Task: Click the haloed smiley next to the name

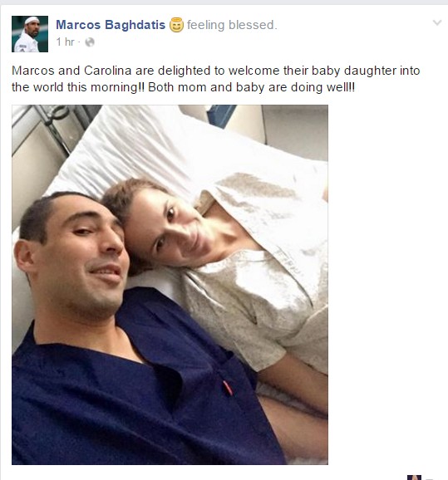Action: (176, 25)
